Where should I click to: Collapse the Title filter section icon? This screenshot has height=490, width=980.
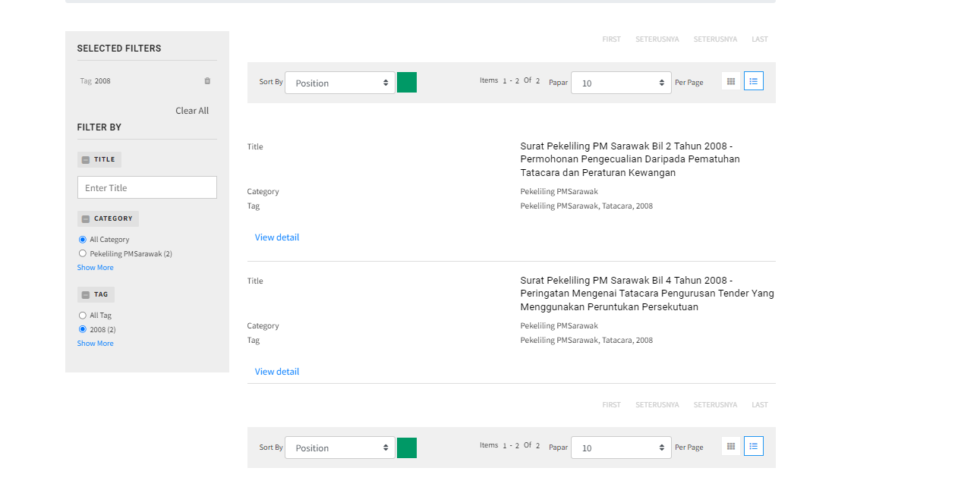click(x=86, y=160)
